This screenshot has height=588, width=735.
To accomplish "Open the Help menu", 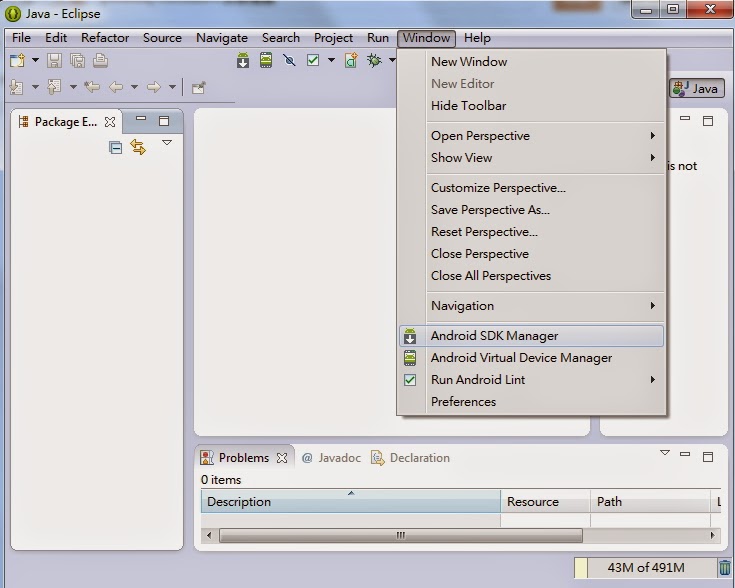I will point(477,38).
